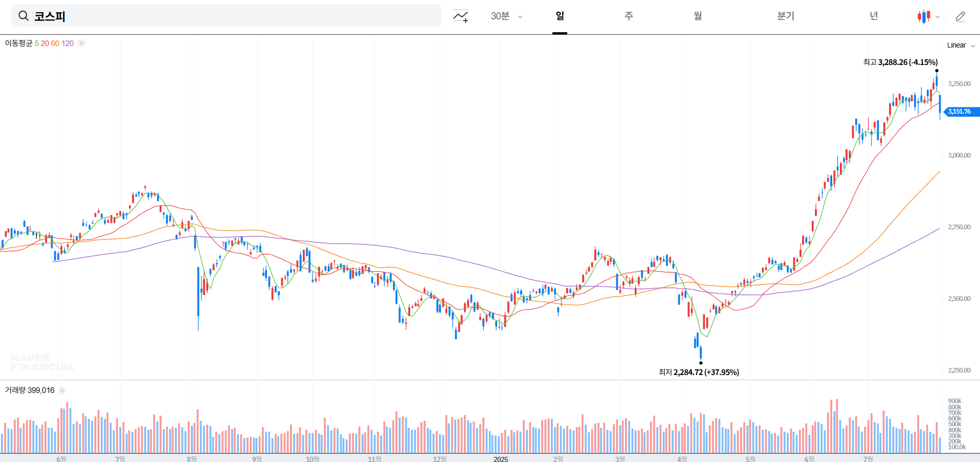Open the Linear scale dropdown
980x462 pixels.
[x=961, y=45]
